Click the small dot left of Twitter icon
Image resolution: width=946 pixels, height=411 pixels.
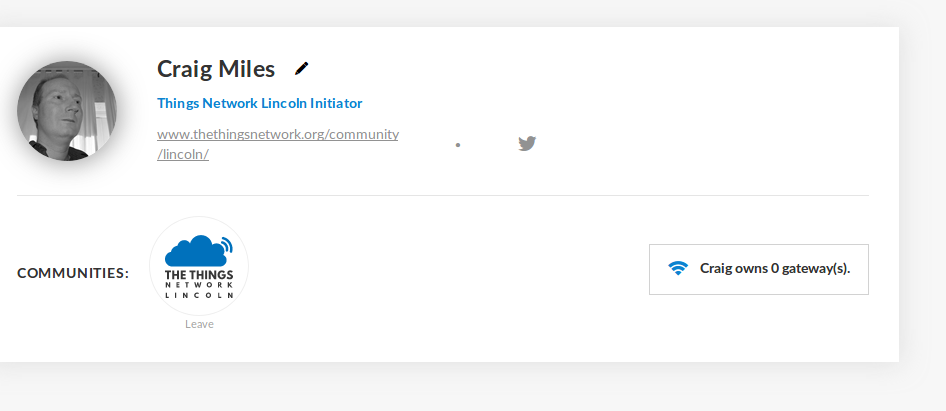pos(457,145)
